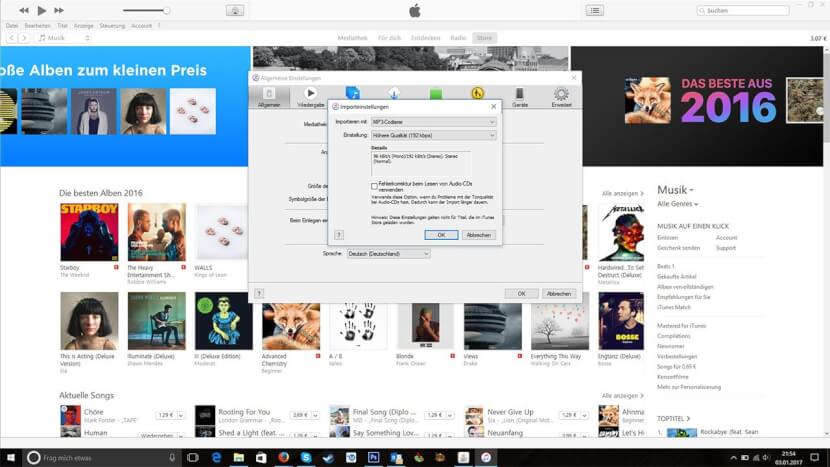Click the rewind playback button

[24, 10]
